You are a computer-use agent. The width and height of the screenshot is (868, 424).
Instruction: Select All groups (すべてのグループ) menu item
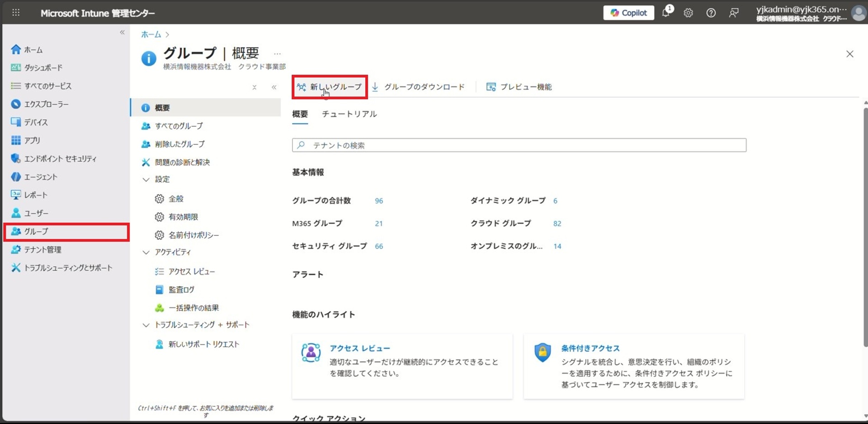coord(179,126)
